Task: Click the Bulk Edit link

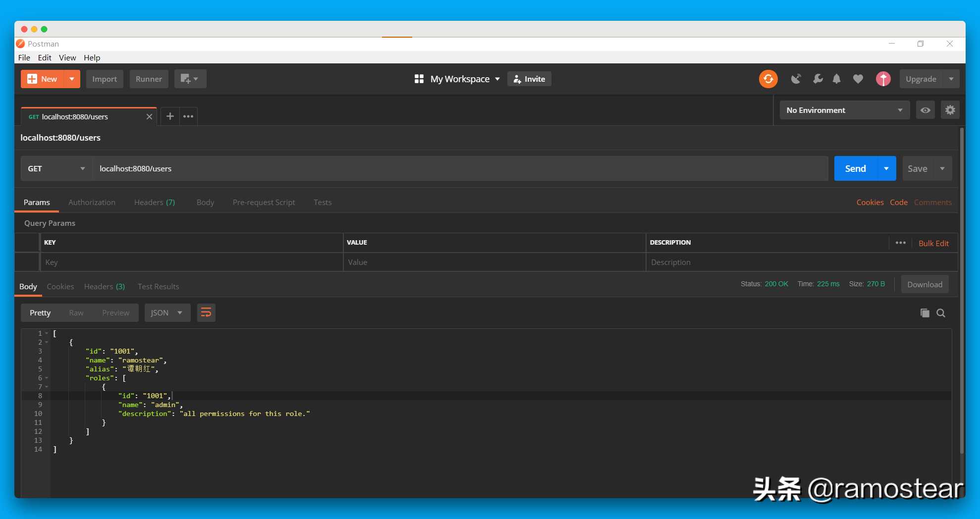Action: click(x=933, y=243)
